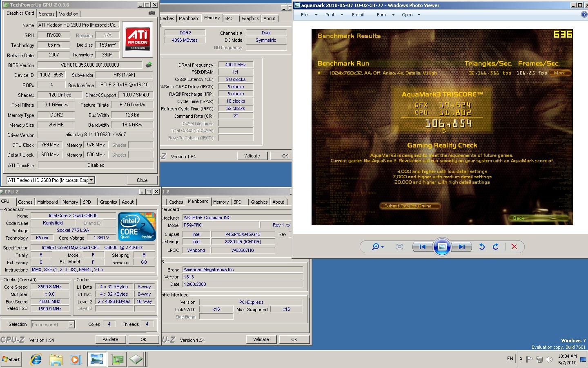Expand zoom dropdown arrow beside magnifier
This screenshot has height=368, width=588.
pyautogui.click(x=382, y=247)
